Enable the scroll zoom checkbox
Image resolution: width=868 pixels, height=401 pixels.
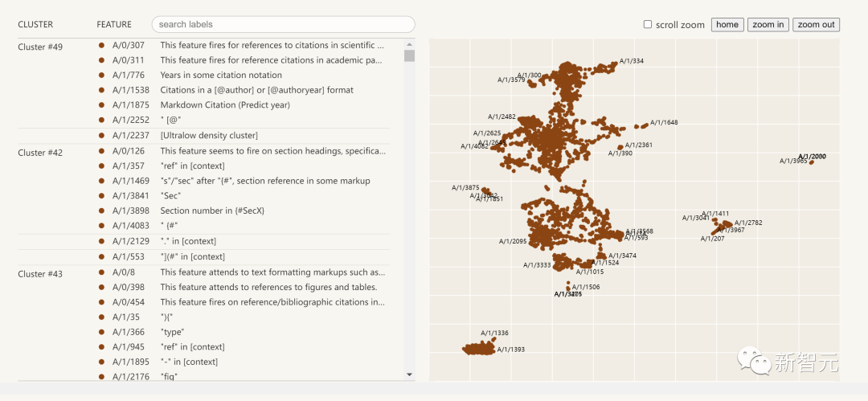click(x=648, y=25)
